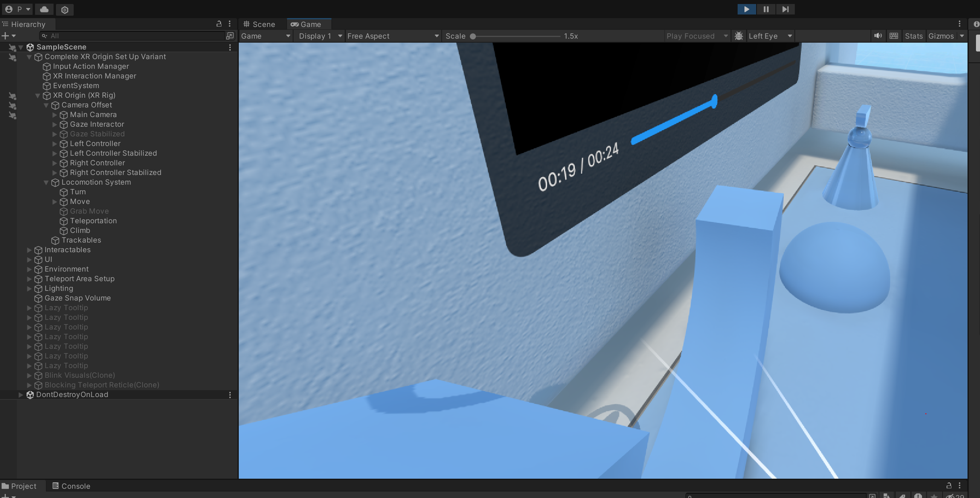
Task: Select the Teleportation object
Action: pyautogui.click(x=93, y=221)
